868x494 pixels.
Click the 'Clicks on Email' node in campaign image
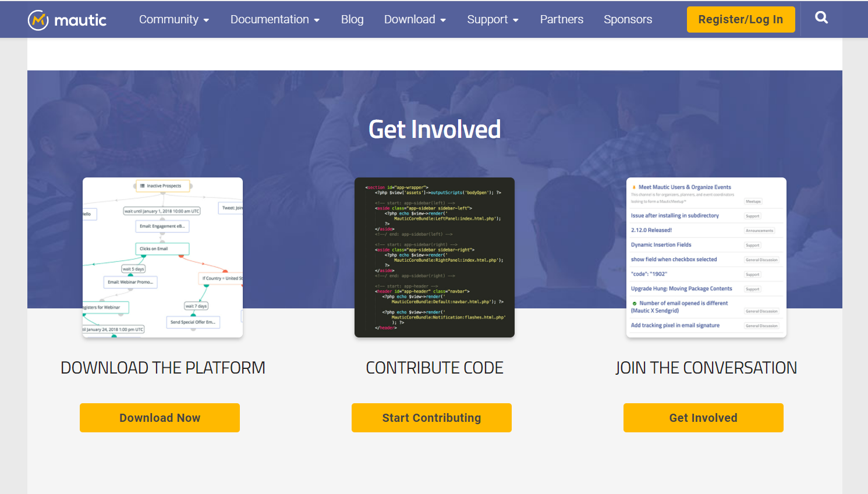(162, 248)
